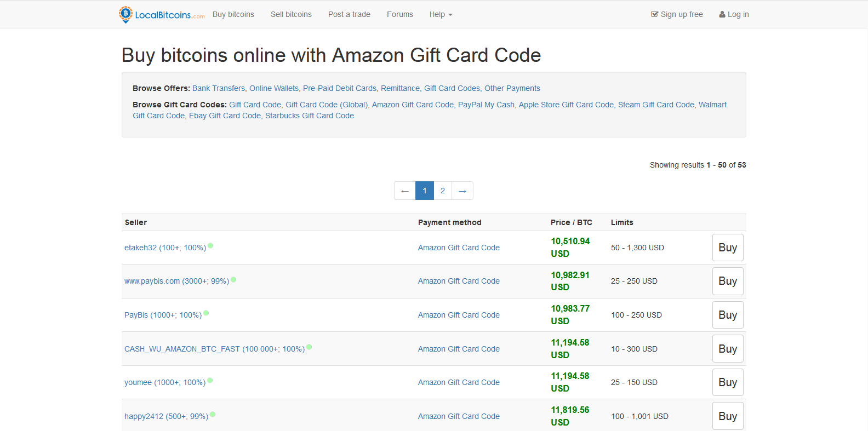This screenshot has width=868, height=431.
Task: Expand the Help dropdown menu
Action: (441, 14)
